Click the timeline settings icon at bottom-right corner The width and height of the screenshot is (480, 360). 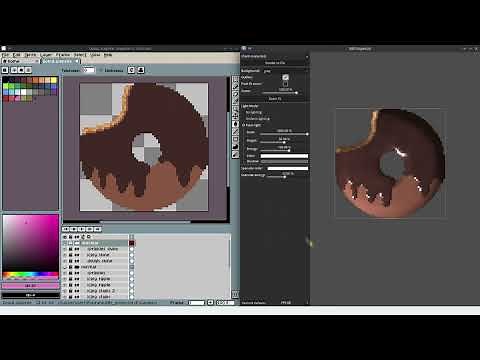point(235,294)
